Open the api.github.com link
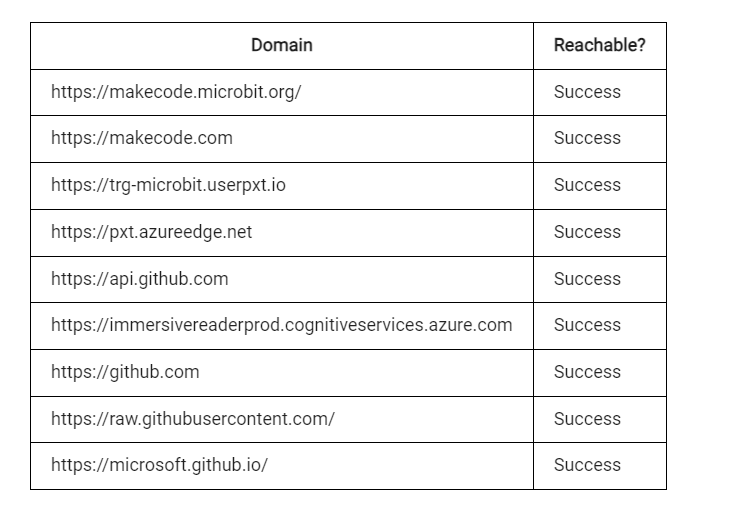This screenshot has width=742, height=509. pos(140,279)
